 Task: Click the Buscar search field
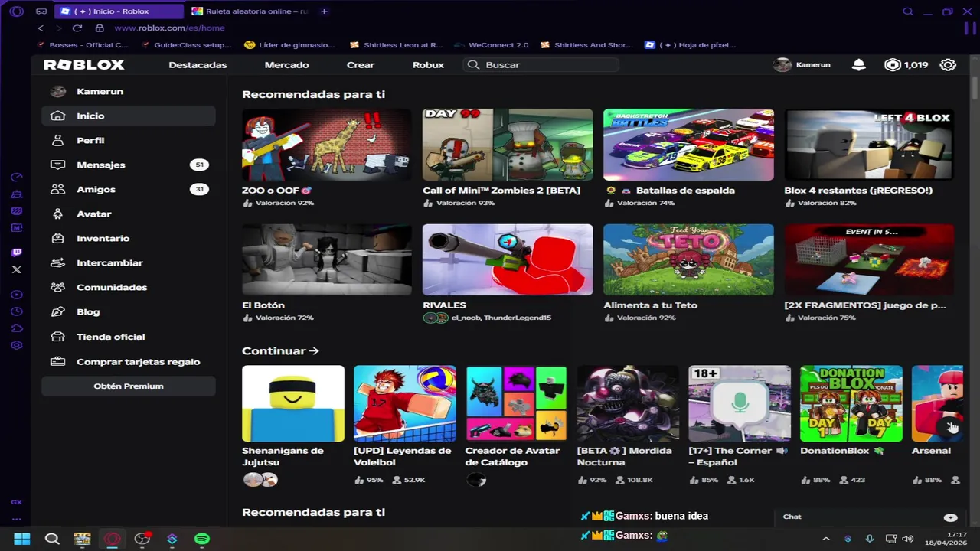pos(541,65)
